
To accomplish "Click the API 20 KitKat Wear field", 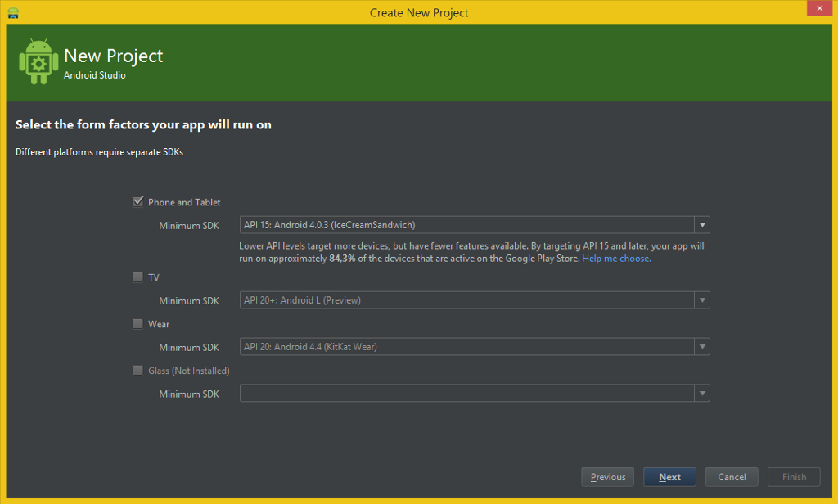I will point(466,347).
